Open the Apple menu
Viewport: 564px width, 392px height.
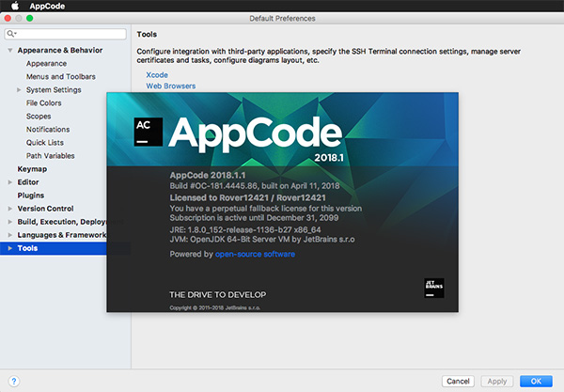(x=15, y=6)
